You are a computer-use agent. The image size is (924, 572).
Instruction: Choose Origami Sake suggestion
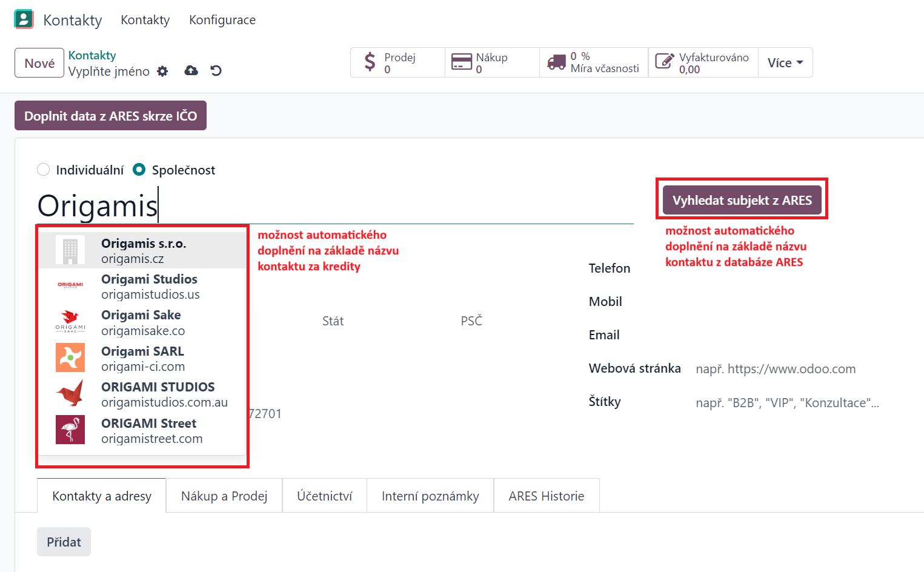(x=142, y=322)
